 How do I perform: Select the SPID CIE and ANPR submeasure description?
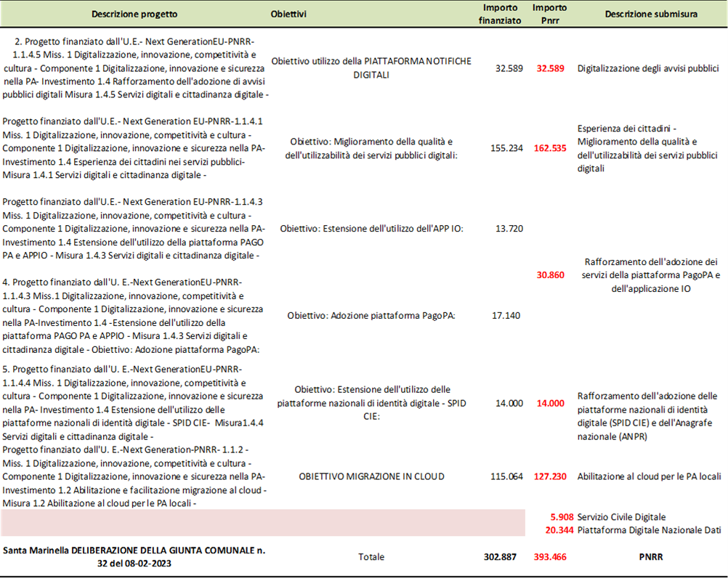647,417
